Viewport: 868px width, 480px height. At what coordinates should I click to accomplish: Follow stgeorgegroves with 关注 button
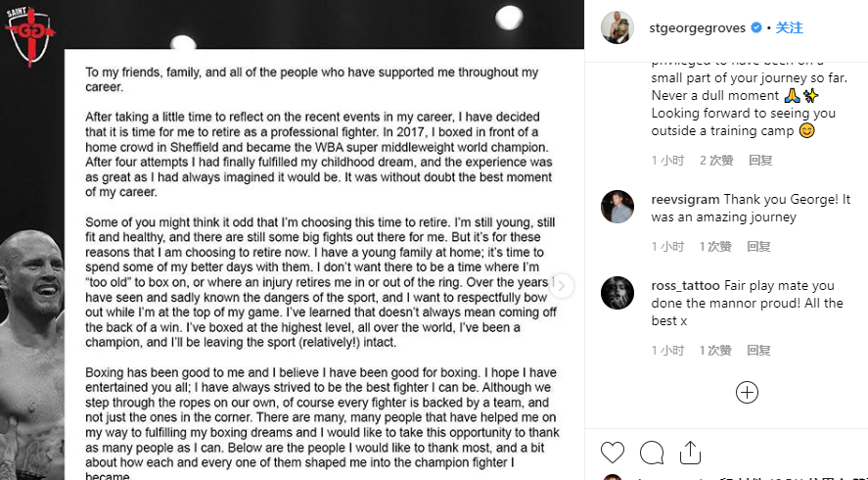click(789, 27)
